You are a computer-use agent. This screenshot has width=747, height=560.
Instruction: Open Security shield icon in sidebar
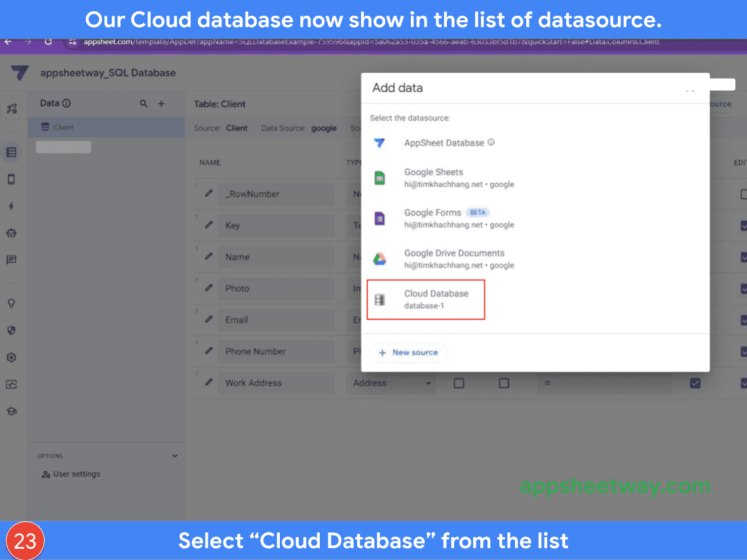(11, 331)
